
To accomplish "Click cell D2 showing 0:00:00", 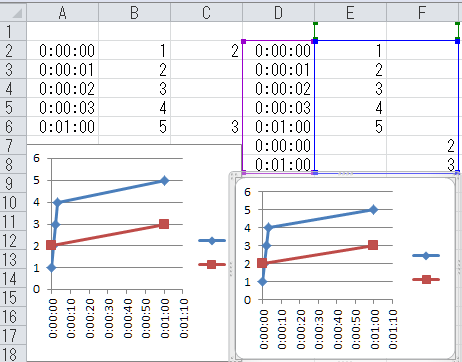I will coord(279,50).
